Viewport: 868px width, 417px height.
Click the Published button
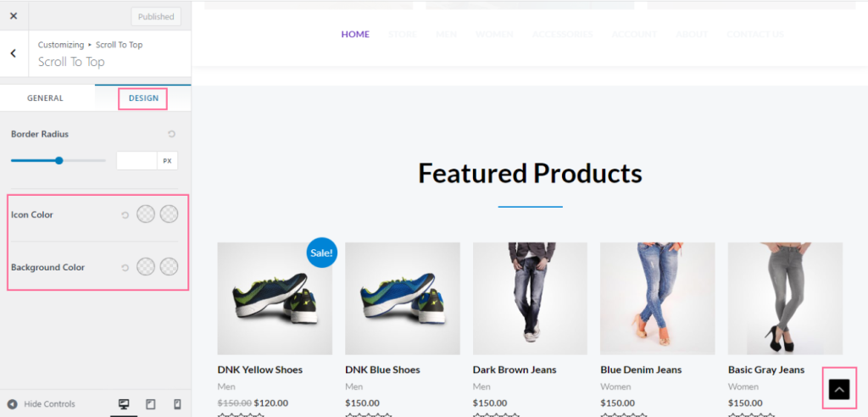156,17
